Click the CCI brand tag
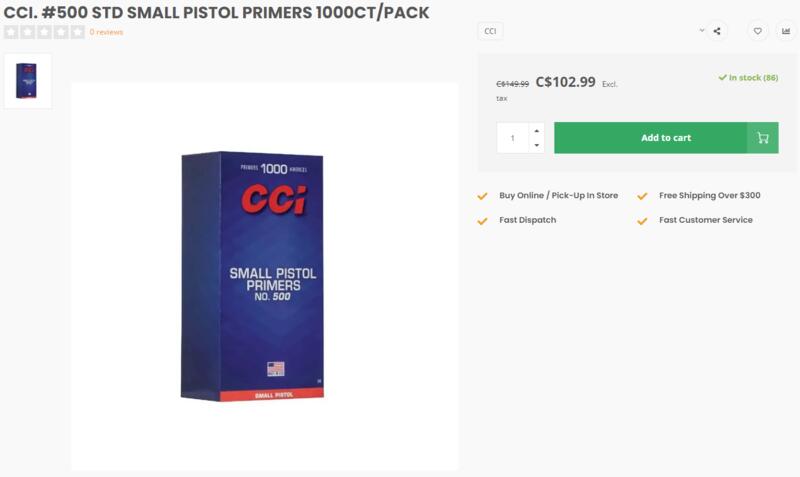 click(490, 31)
